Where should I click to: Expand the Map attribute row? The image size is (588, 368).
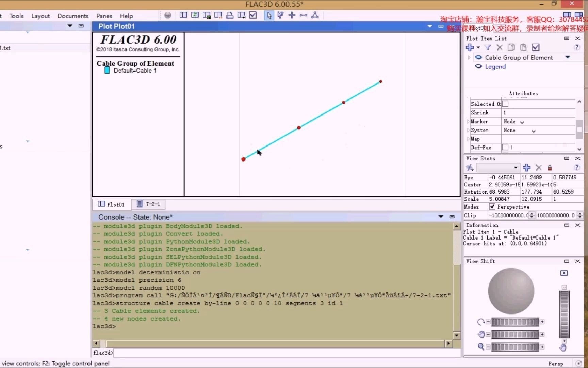(469, 139)
